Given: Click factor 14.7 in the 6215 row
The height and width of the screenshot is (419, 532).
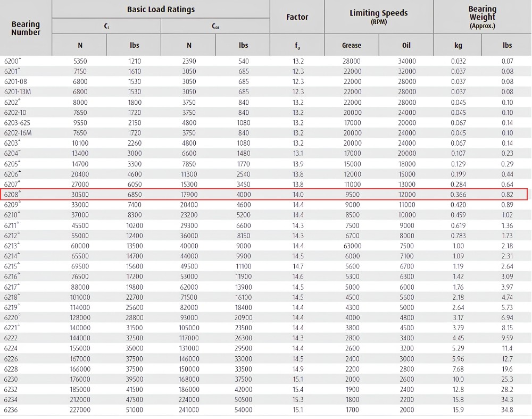Looking at the screenshot, I should tap(298, 266).
